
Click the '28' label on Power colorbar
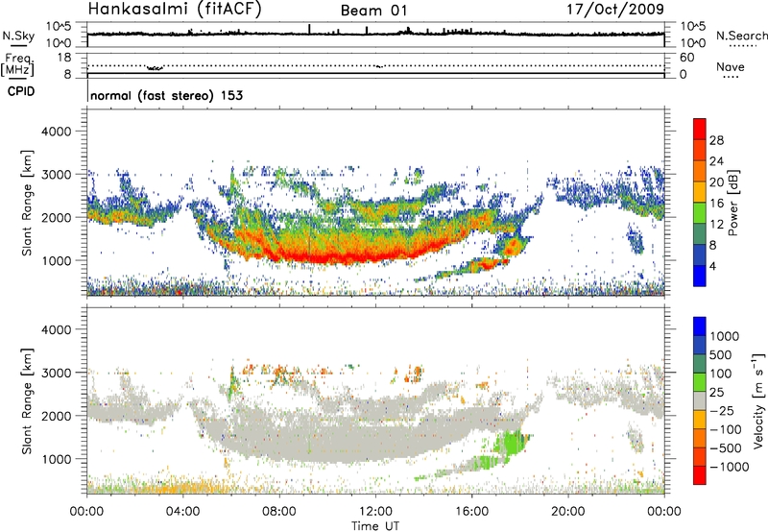(x=716, y=140)
